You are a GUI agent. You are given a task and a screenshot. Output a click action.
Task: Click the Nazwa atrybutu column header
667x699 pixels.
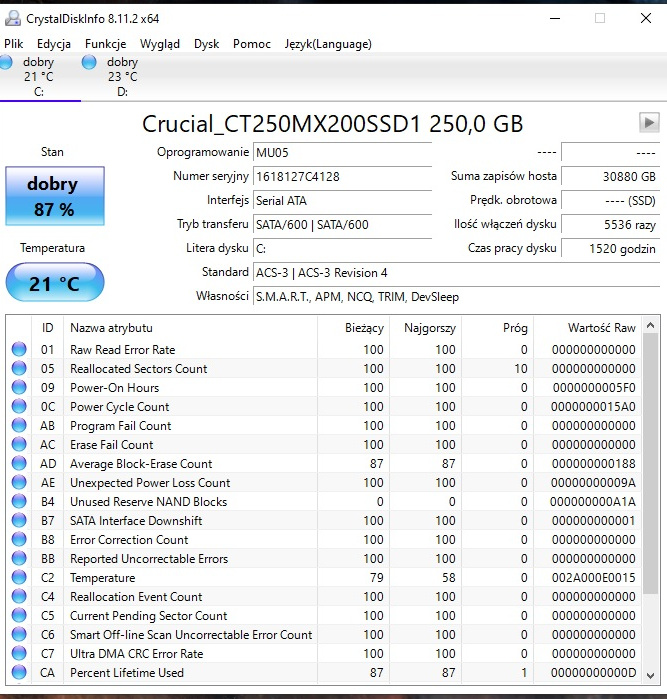point(190,328)
